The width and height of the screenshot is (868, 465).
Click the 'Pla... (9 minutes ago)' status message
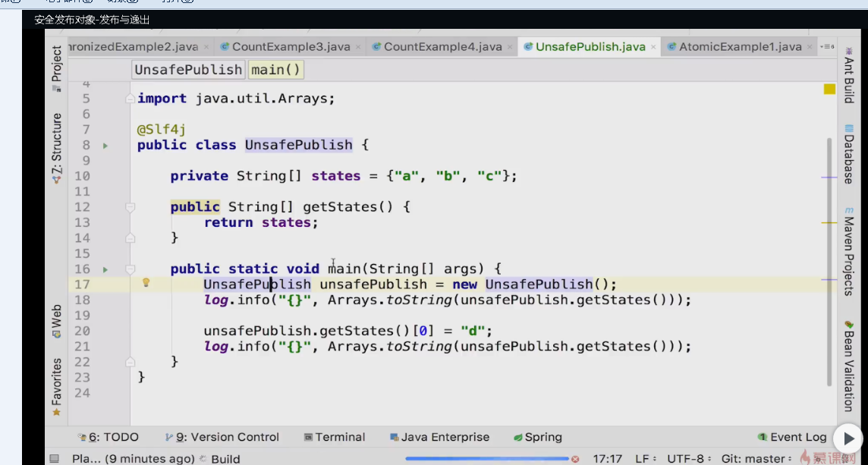(133, 459)
